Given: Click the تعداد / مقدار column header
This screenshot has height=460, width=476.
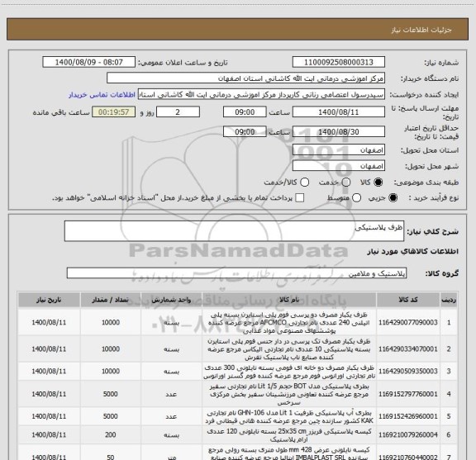Looking at the screenshot, I should click(111, 300).
